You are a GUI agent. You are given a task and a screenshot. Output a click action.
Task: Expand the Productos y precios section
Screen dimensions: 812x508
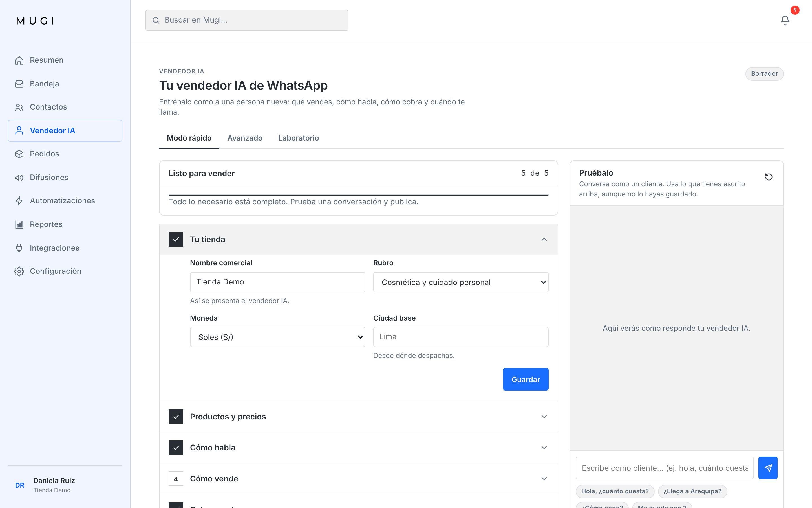358,417
